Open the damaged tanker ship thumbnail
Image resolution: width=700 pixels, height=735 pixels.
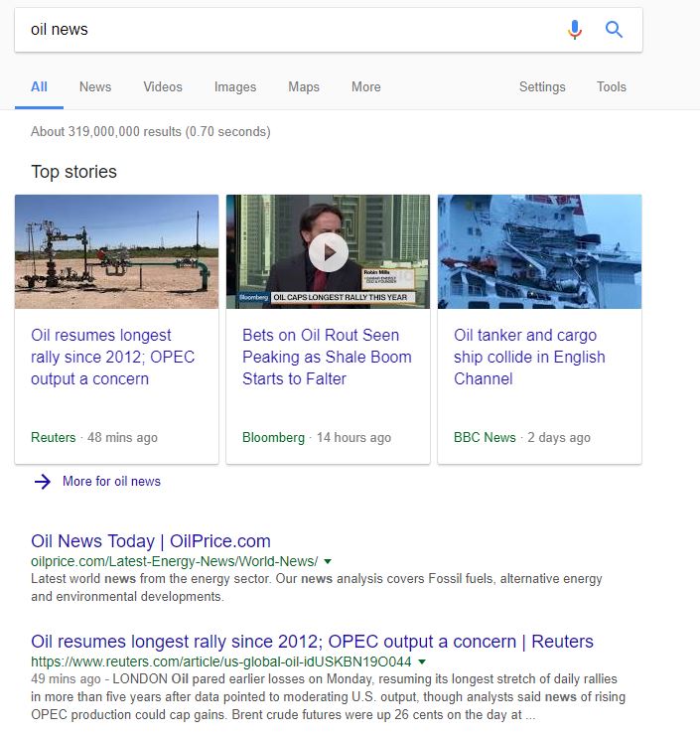coord(539,251)
